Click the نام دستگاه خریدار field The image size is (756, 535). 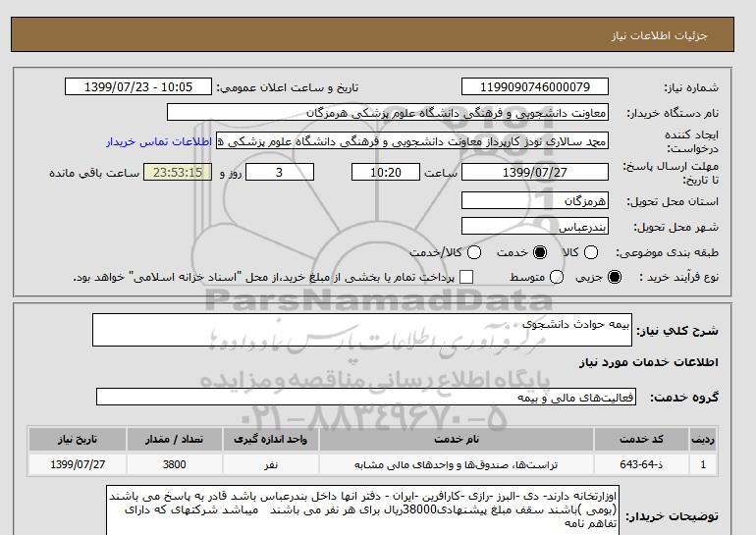388,113
